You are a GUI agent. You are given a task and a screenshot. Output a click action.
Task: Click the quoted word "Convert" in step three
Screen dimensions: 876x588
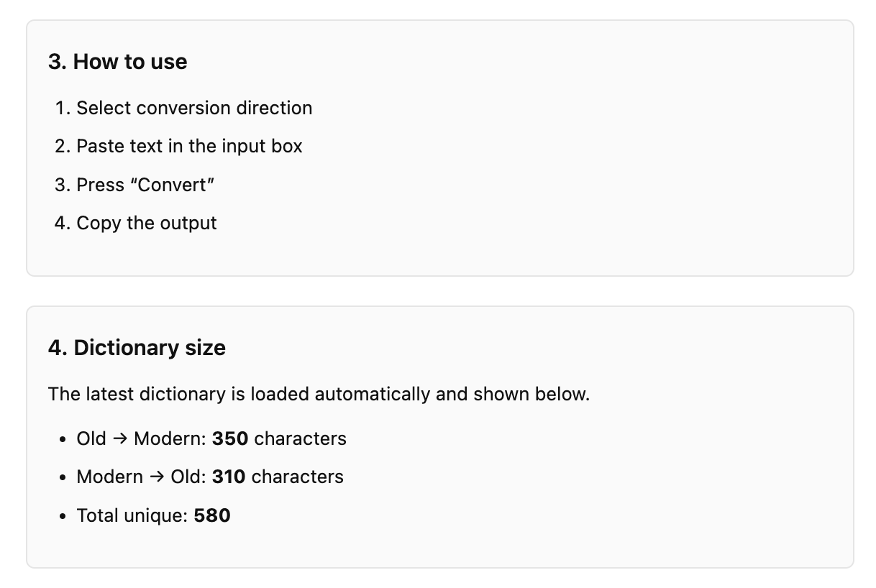[175, 185]
